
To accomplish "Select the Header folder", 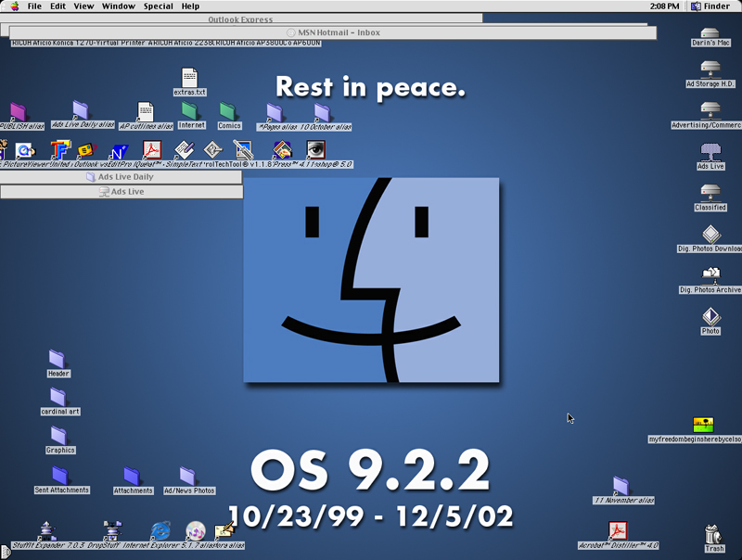I will coord(57,359).
